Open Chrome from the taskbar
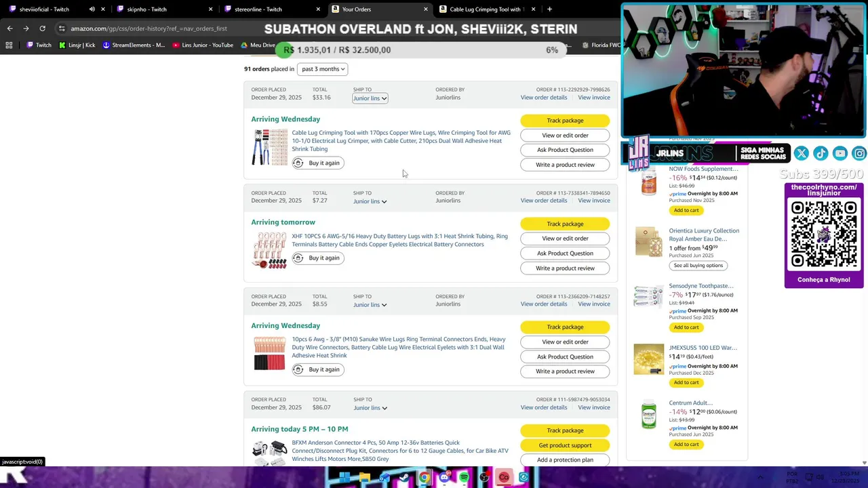The image size is (868, 488). tap(424, 478)
